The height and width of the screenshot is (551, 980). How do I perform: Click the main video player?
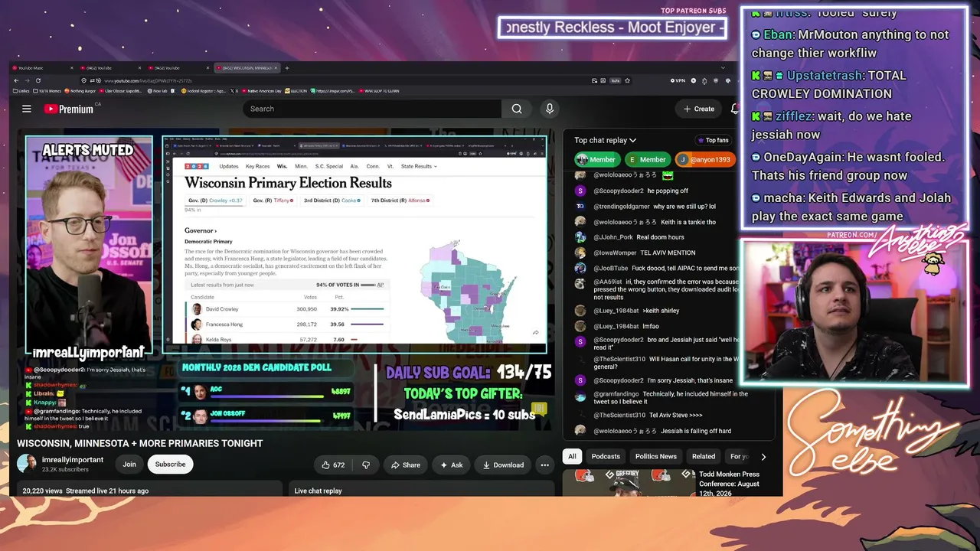pos(285,280)
